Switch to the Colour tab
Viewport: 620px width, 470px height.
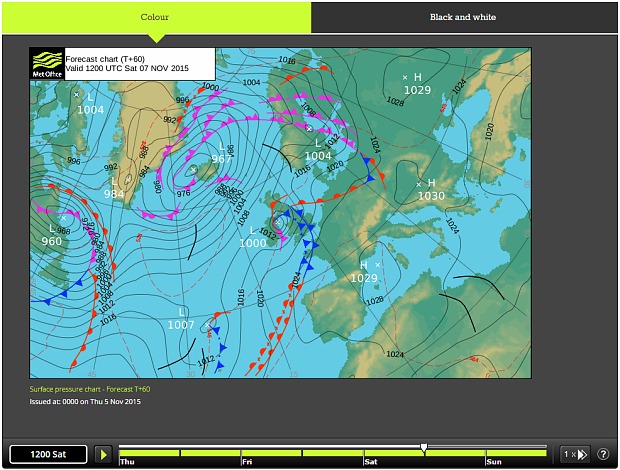click(x=155, y=17)
